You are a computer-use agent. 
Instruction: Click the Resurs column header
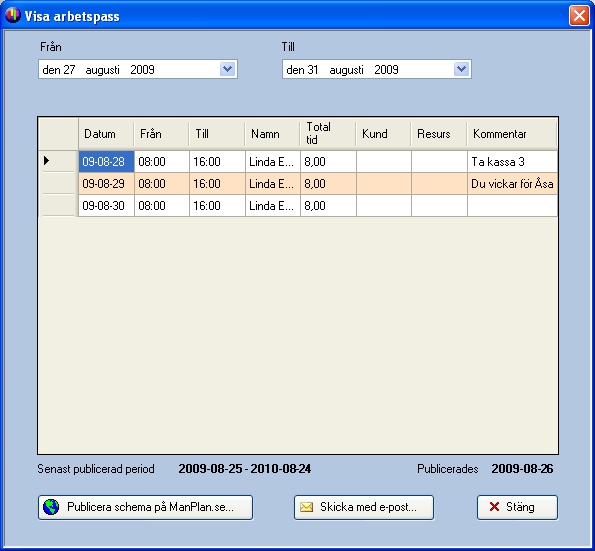click(439, 134)
